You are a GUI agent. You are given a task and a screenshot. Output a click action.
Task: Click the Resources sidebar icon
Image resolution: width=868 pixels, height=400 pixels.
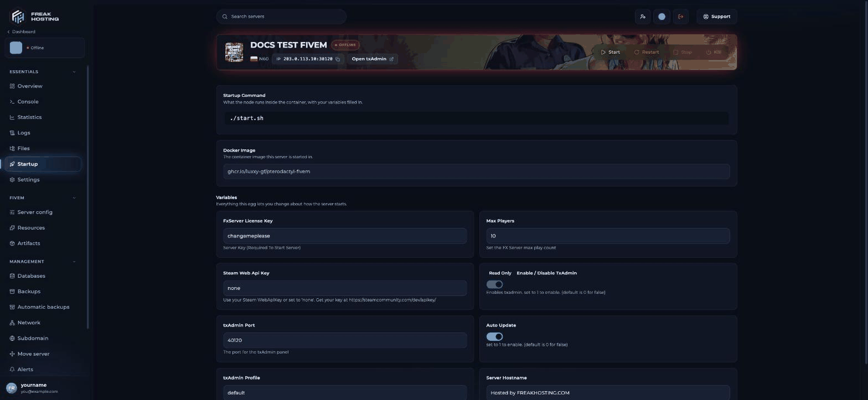coord(12,228)
